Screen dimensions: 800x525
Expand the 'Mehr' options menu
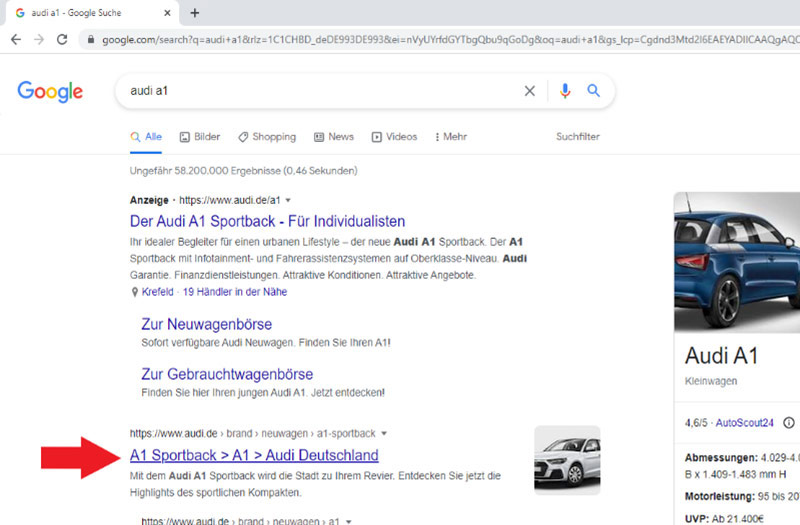click(451, 137)
